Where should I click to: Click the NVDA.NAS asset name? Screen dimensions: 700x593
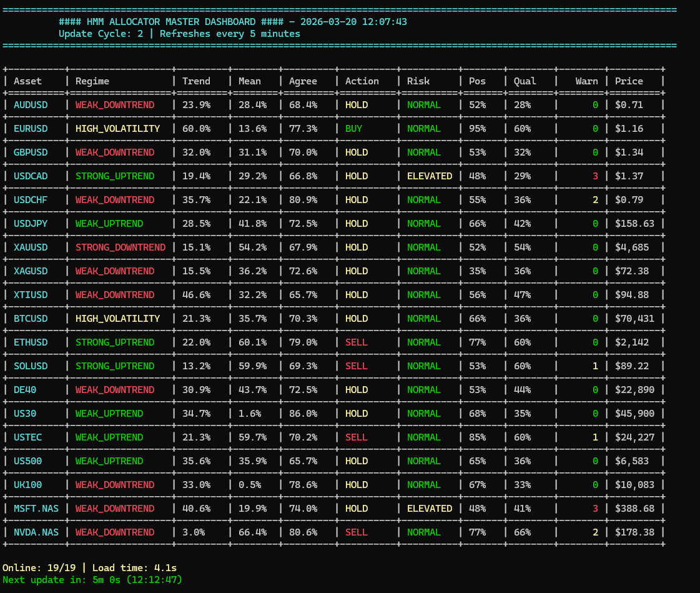pos(36,532)
